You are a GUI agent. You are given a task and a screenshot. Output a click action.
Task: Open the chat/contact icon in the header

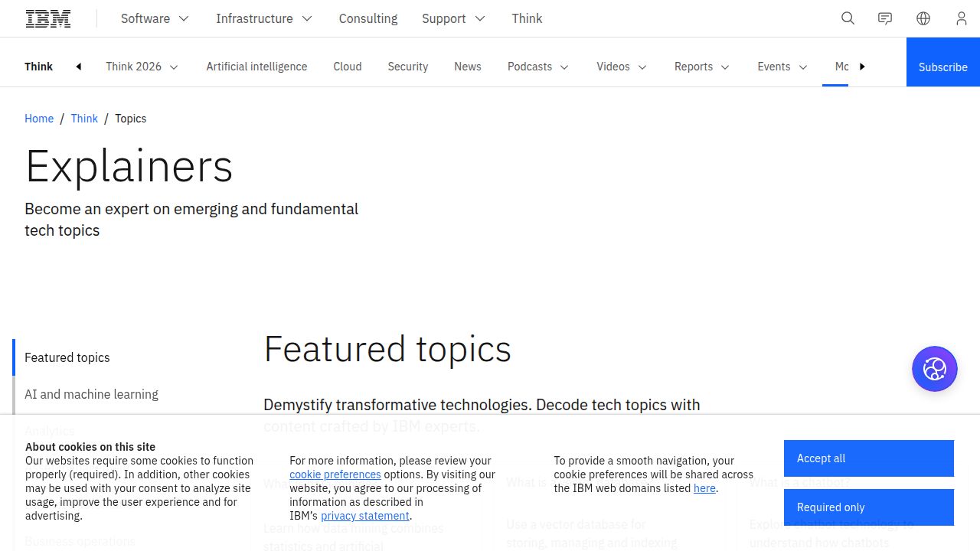coord(885,18)
